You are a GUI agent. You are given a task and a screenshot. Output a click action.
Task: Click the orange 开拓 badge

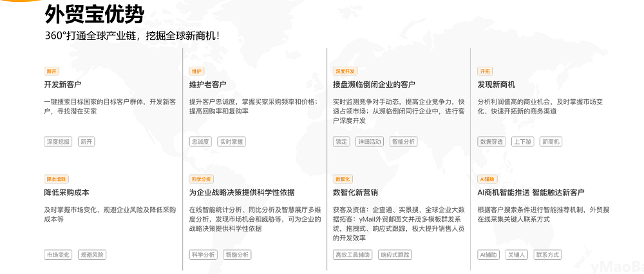[x=485, y=71]
